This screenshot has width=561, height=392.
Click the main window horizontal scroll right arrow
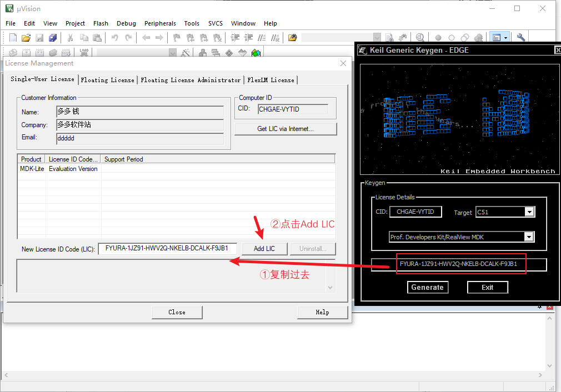click(540, 375)
